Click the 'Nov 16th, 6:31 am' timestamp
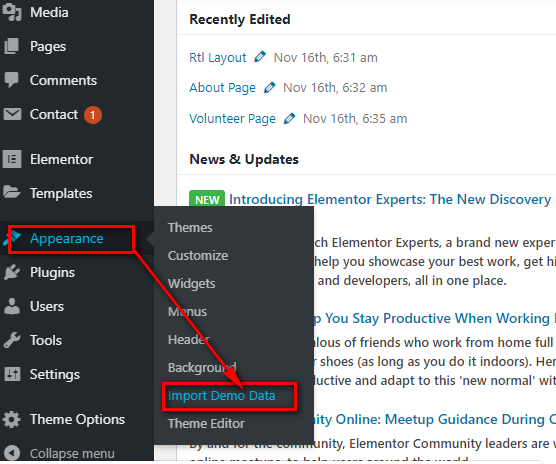 click(326, 57)
